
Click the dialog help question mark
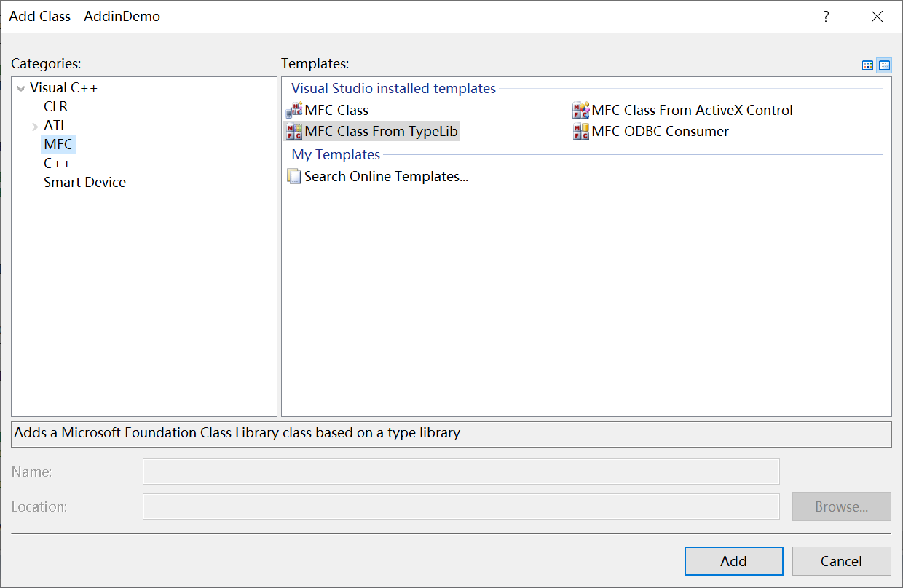(826, 16)
